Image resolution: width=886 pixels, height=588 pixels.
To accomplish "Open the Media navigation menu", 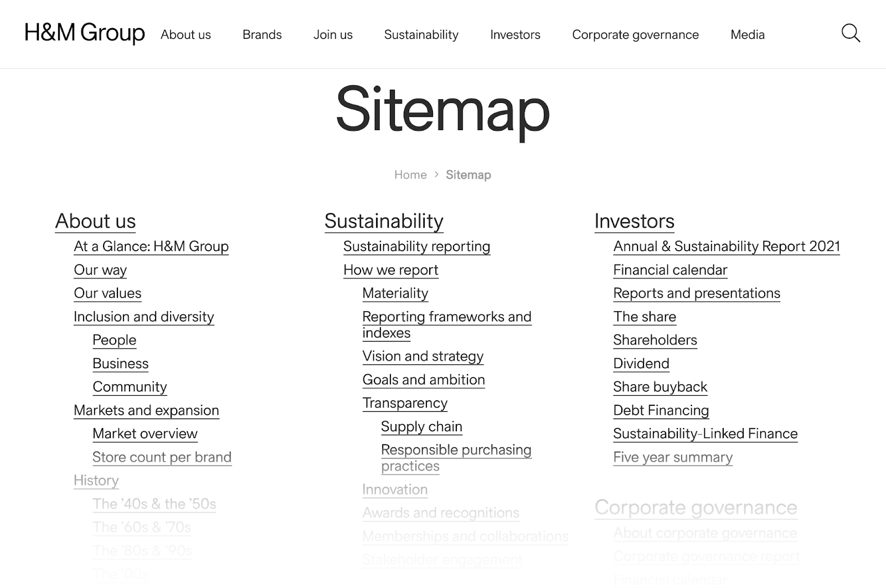I will (x=747, y=34).
